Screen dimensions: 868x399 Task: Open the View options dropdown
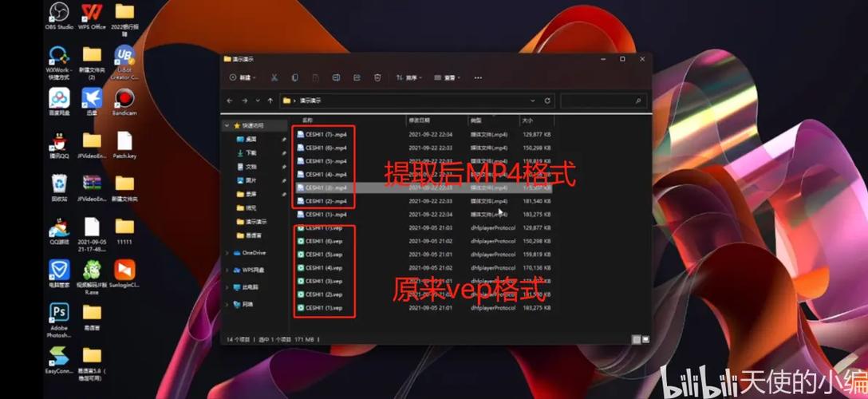point(448,78)
